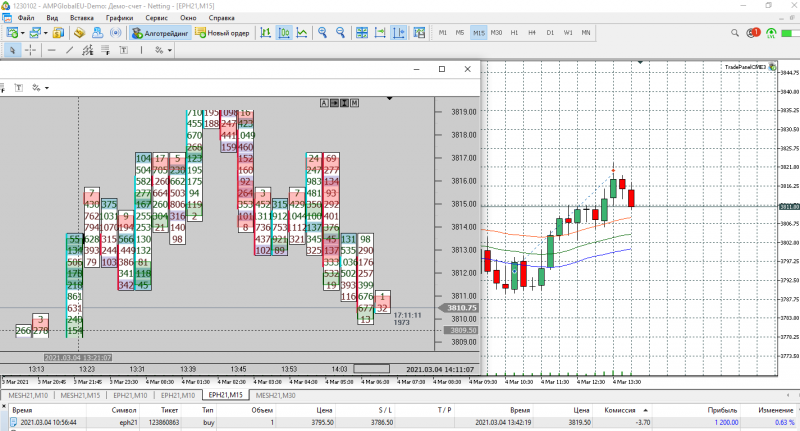Click the M button in cluster chart
Image resolution: width=800 pixels, height=431 pixels.
pyautogui.click(x=355, y=103)
